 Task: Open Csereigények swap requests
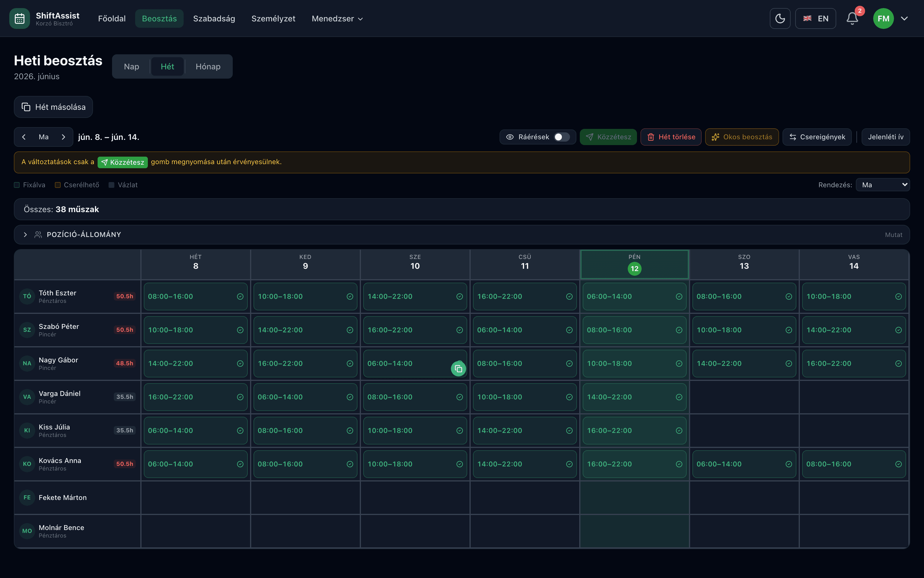coord(817,137)
